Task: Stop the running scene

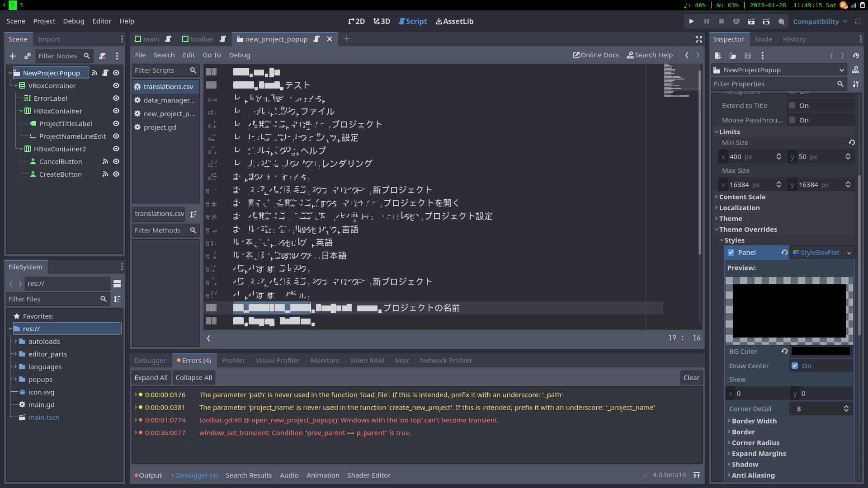Action: coord(722,21)
